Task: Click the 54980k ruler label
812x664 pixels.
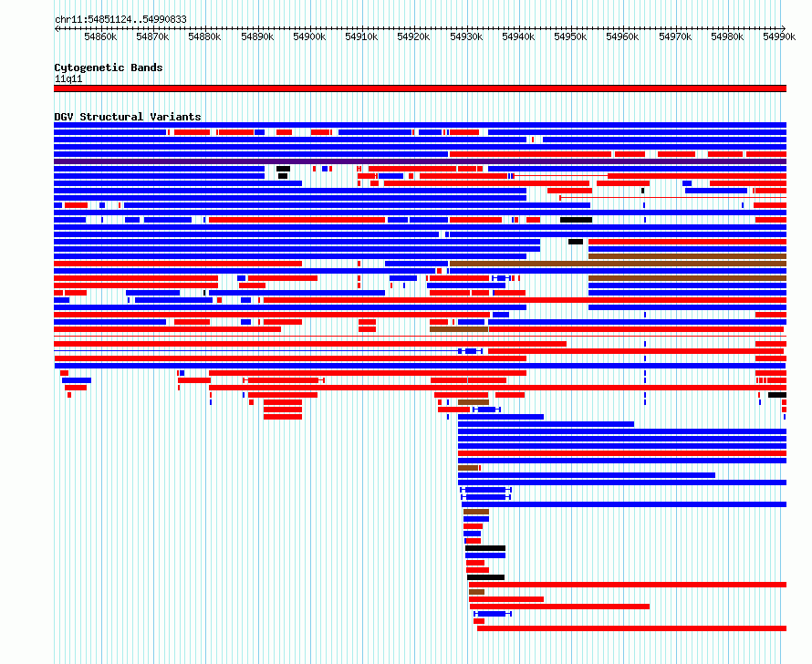Action: (x=727, y=36)
